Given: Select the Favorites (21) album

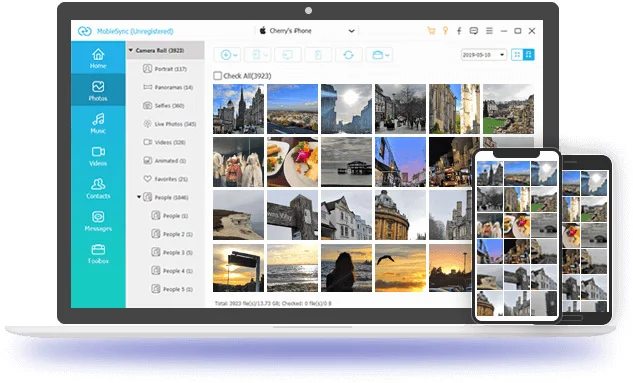Looking at the screenshot, I should pyautogui.click(x=166, y=179).
